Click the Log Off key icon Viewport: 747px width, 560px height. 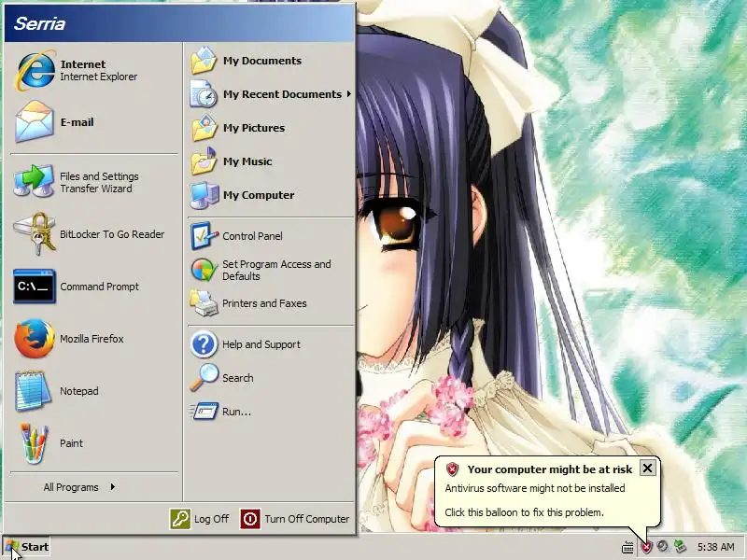[180, 519]
